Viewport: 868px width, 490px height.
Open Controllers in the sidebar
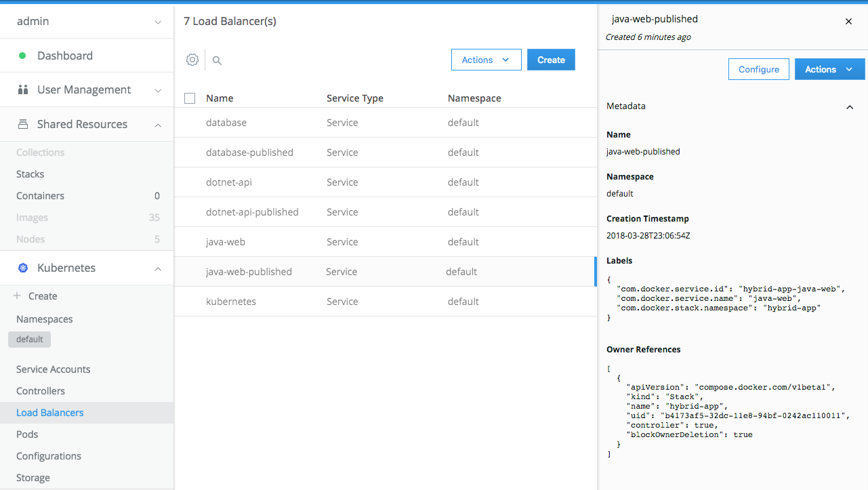pos(41,391)
